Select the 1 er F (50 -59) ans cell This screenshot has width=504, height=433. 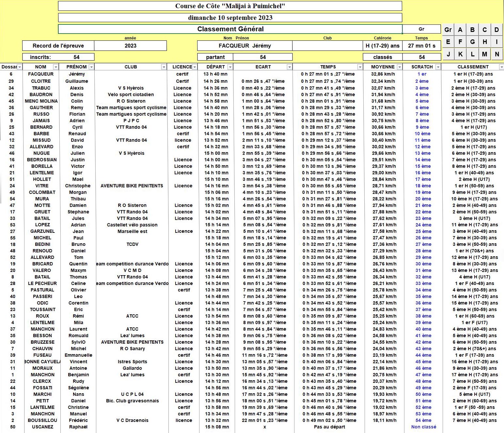[x=475, y=407]
